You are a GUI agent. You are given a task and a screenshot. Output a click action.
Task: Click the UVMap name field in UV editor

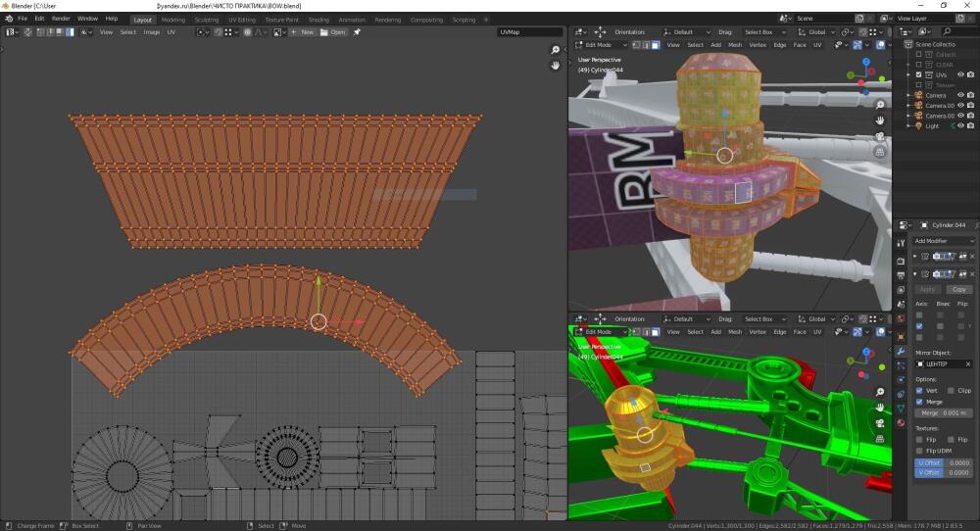click(530, 32)
